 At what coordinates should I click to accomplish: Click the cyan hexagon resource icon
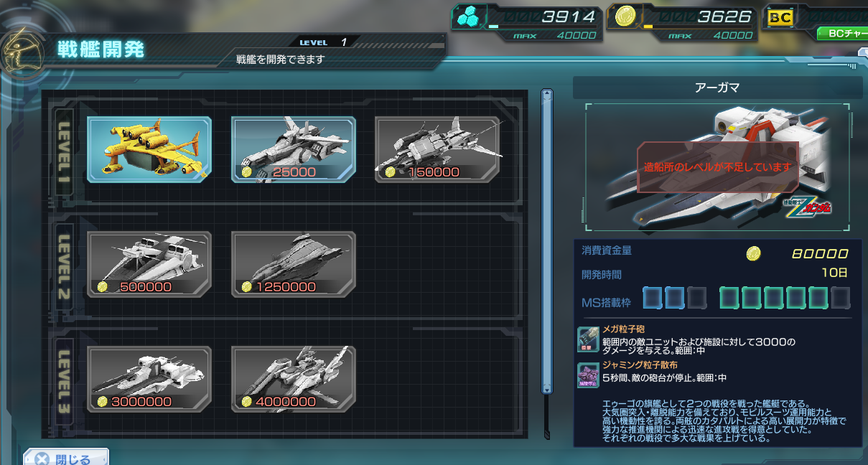[470, 18]
